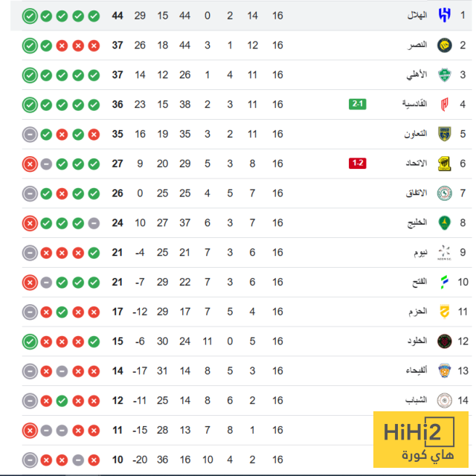The image size is (476, 476).
Task: Click the Al-Nassr club crest icon
Action: click(x=444, y=45)
